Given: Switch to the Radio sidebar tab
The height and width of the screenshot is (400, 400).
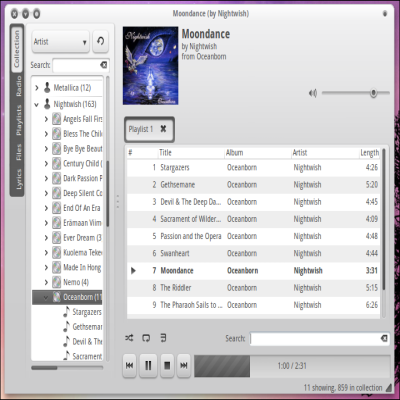Looking at the screenshot, I should click(x=18, y=86).
